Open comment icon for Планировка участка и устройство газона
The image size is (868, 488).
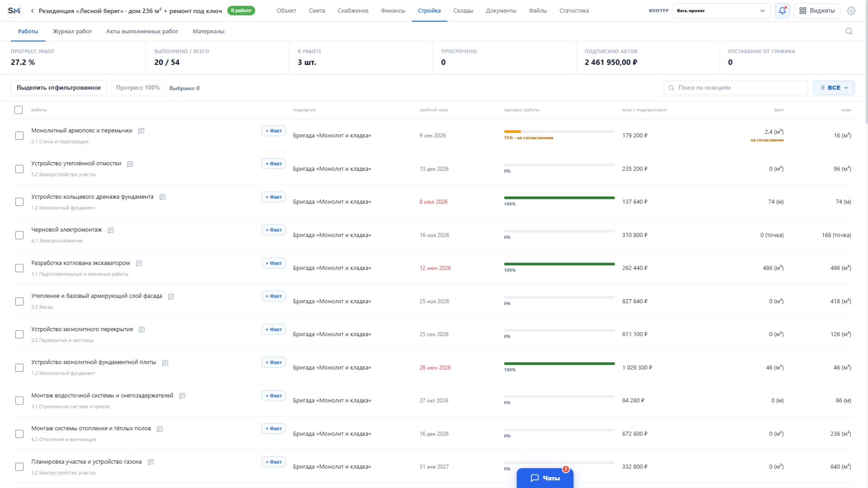pos(151,462)
